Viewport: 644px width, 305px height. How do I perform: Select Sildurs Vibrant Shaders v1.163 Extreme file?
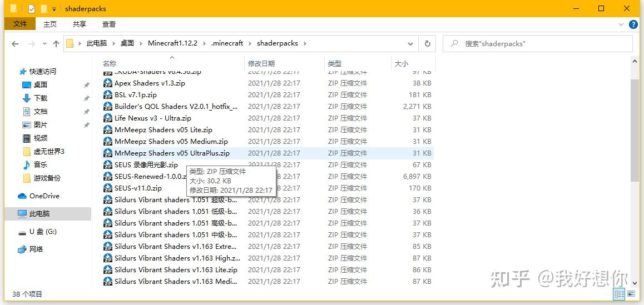(267, 246)
